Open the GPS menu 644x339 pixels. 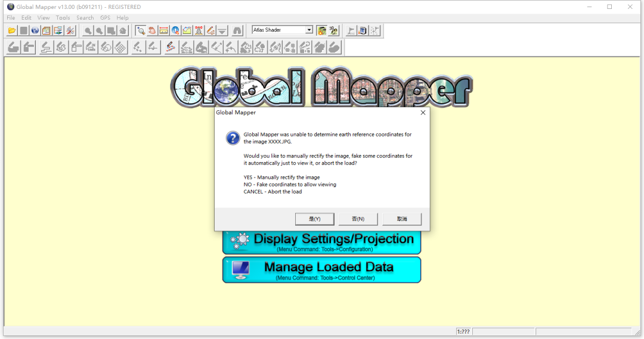pyautogui.click(x=105, y=18)
